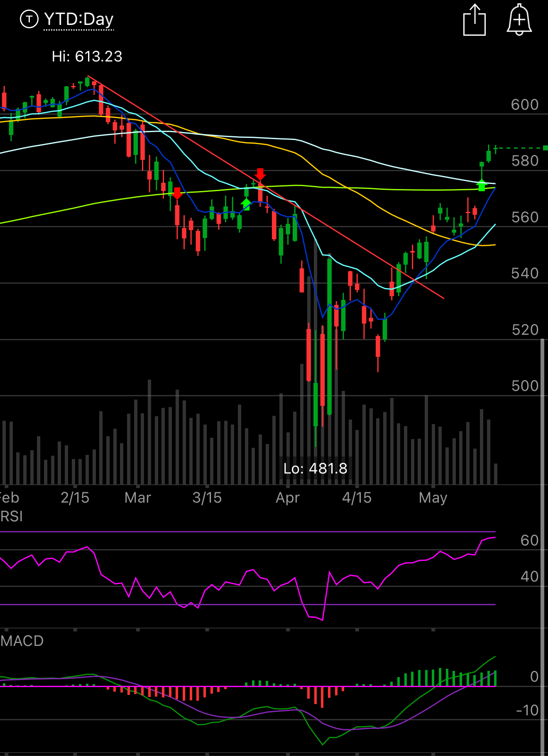Select the green buy arrow in mid-May

coord(482,185)
